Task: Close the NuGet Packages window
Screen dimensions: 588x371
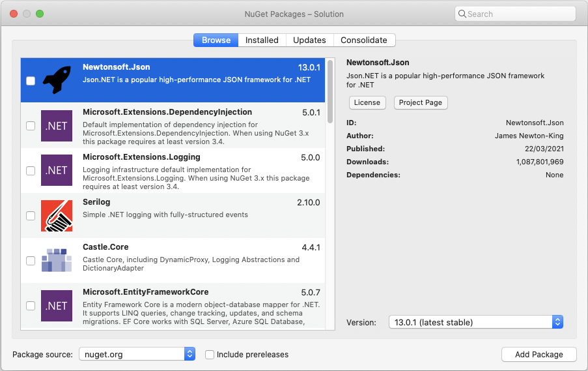Action: pos(14,14)
